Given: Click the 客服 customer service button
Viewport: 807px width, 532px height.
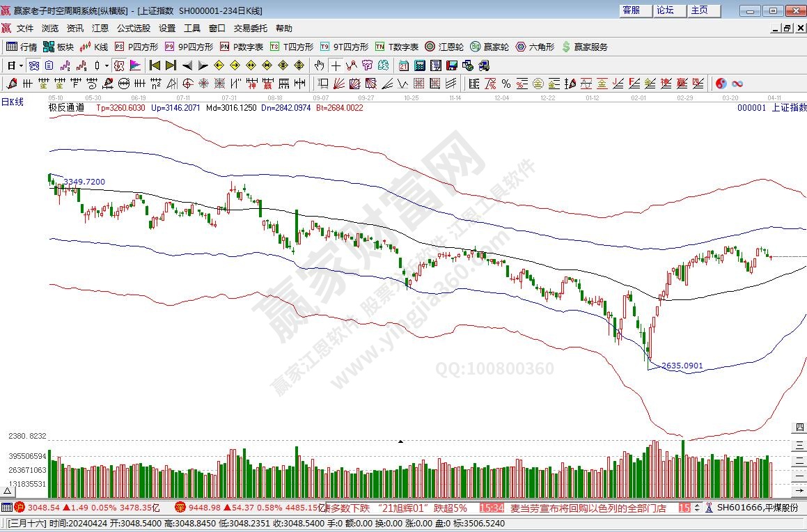Looking at the screenshot, I should [632, 10].
